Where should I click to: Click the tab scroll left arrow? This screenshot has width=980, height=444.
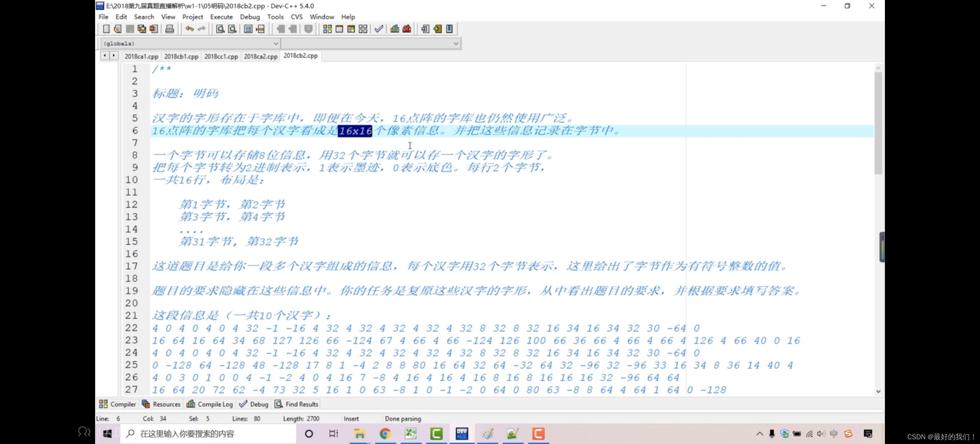tap(105, 55)
